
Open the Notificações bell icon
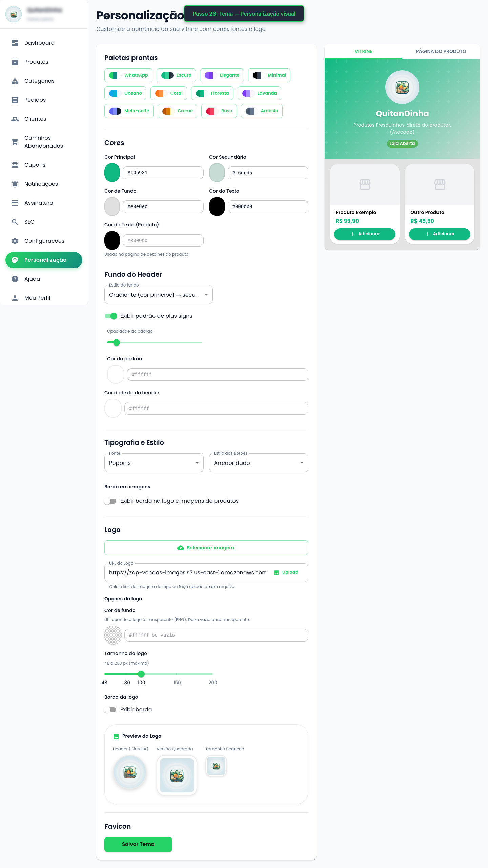click(x=15, y=184)
